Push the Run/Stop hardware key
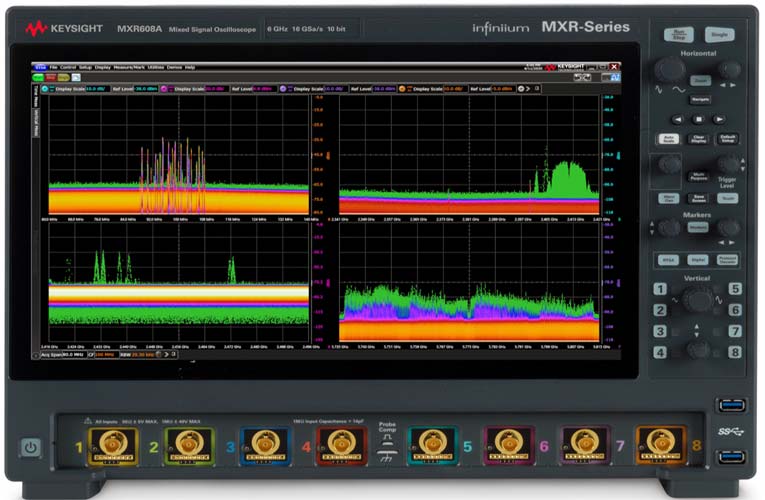The height and width of the screenshot is (500, 765). (679, 35)
